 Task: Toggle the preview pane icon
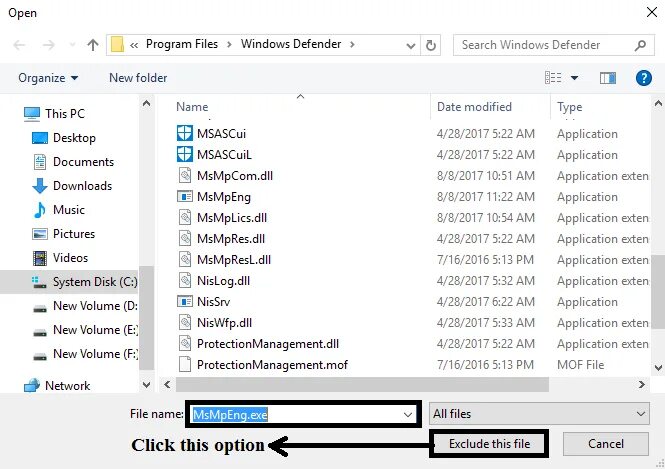click(607, 78)
